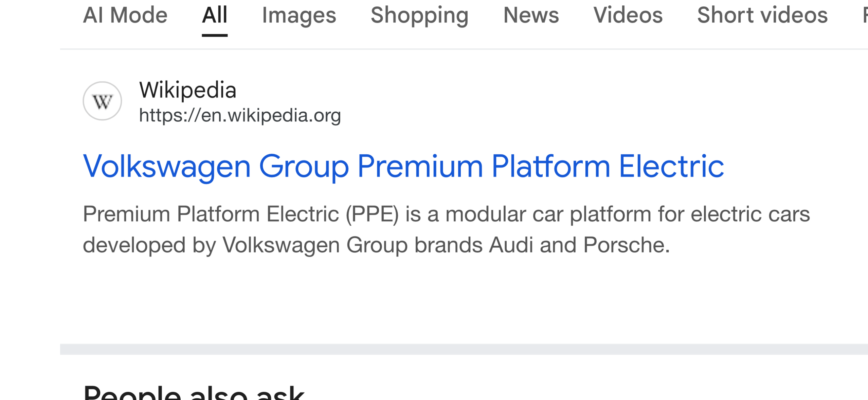Viewport: 868px width, 400px height.
Task: Click the gray section divider bar
Action: [464, 349]
